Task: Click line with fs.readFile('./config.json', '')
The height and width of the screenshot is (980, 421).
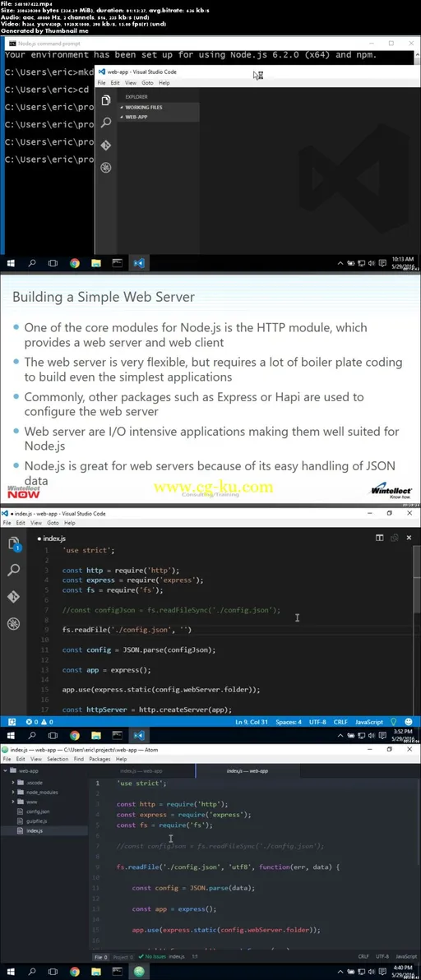Action: [x=127, y=630]
